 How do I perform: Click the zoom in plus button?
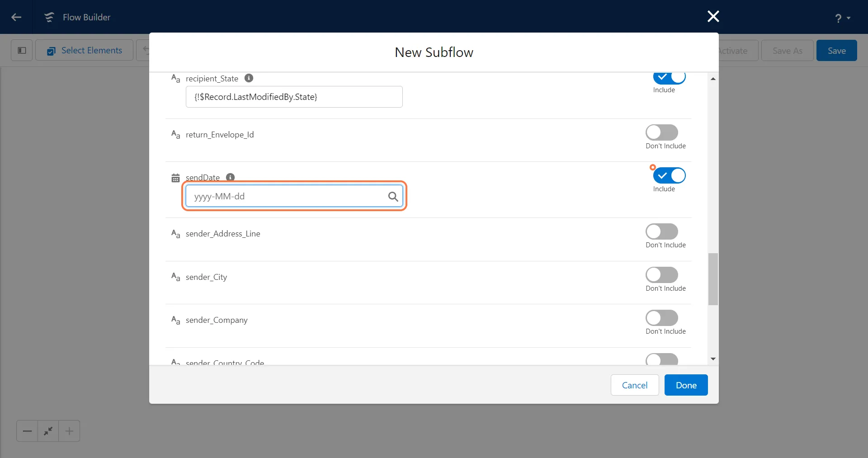coord(69,431)
